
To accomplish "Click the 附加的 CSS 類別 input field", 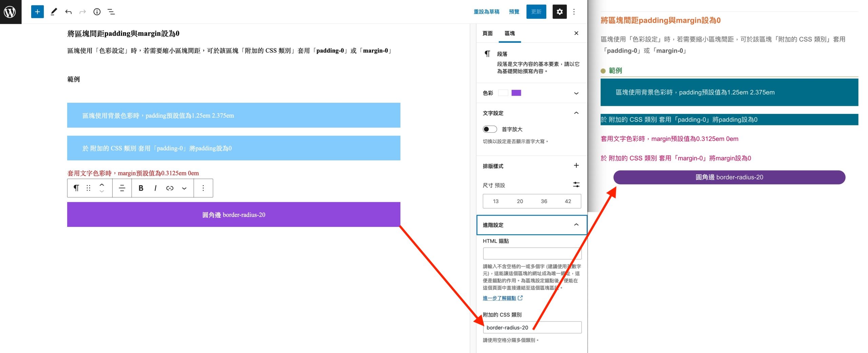I will point(532,328).
